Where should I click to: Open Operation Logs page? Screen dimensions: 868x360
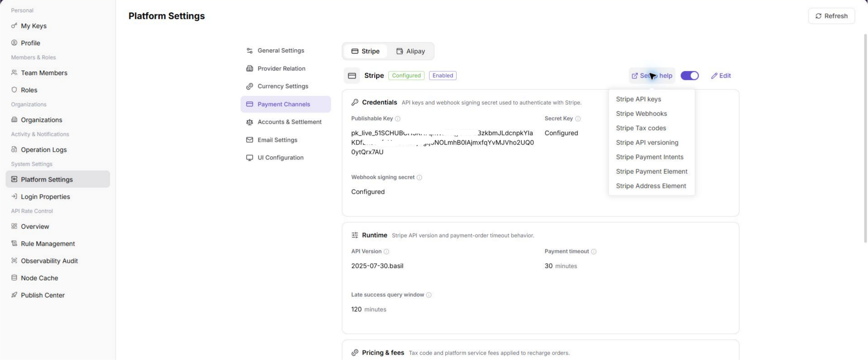pos(58,150)
